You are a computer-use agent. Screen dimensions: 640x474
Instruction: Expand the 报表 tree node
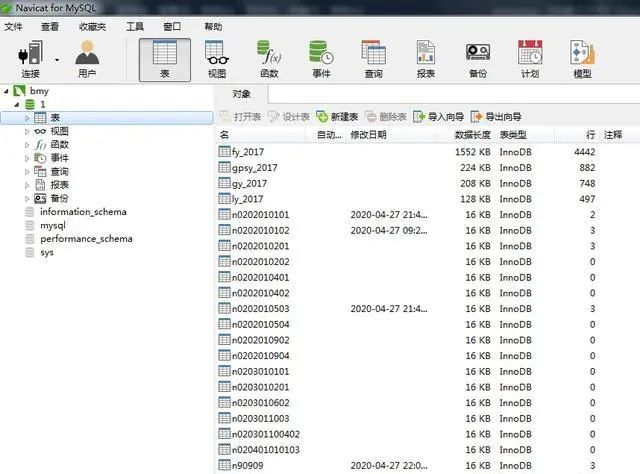click(27, 186)
